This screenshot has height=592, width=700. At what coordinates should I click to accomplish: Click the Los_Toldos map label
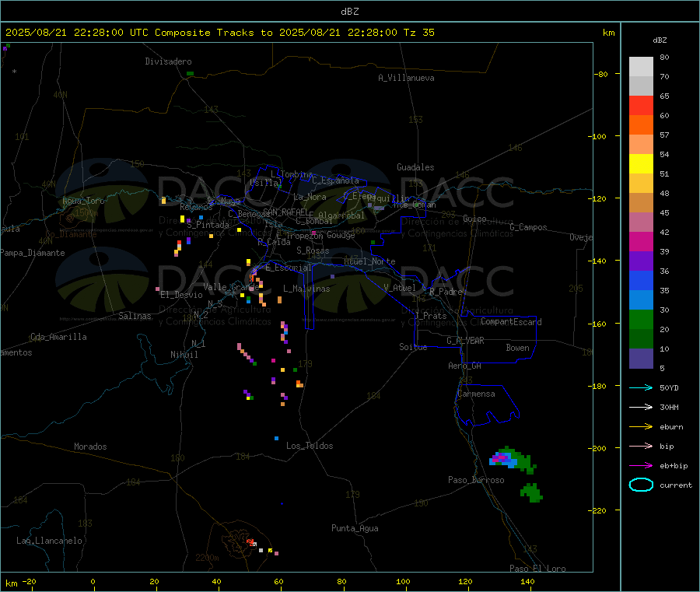pos(310,446)
